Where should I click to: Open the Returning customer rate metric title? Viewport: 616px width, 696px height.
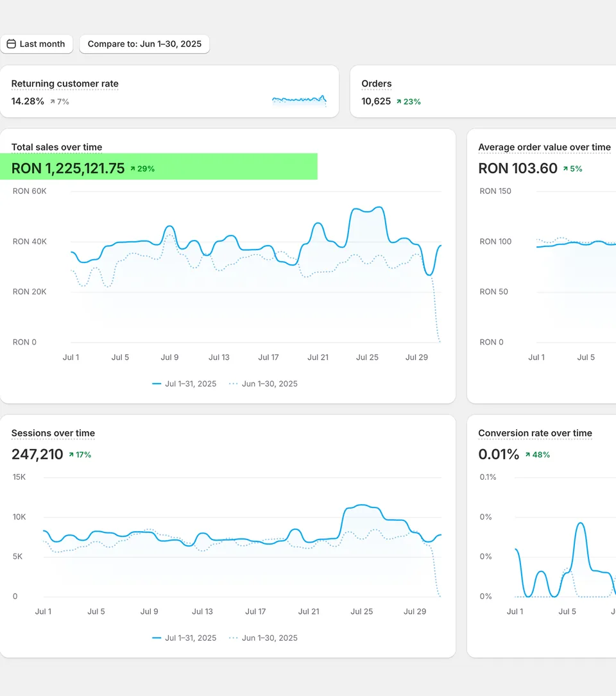click(x=65, y=83)
